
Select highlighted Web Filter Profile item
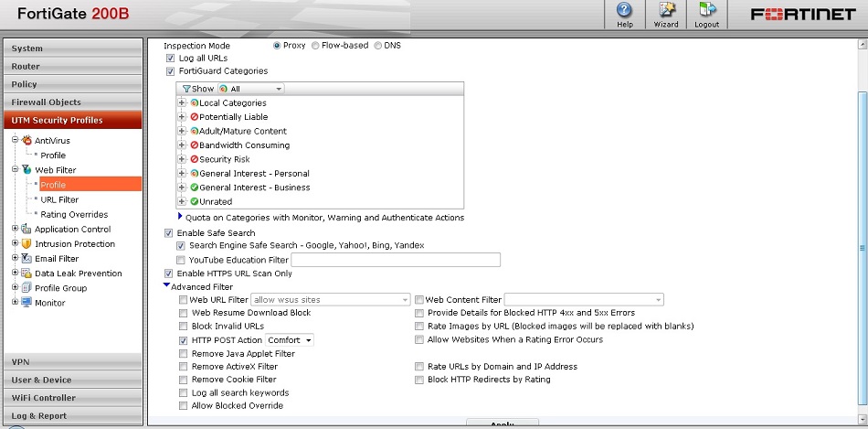click(90, 185)
